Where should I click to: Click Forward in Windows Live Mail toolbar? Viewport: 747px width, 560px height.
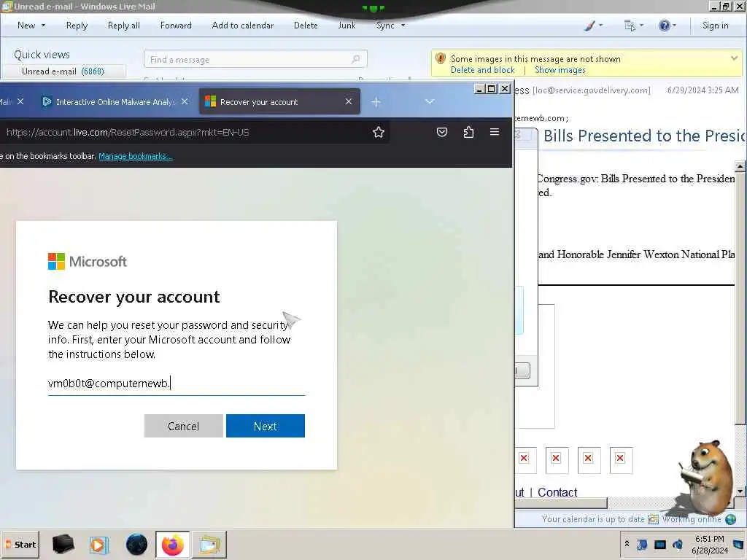click(176, 26)
